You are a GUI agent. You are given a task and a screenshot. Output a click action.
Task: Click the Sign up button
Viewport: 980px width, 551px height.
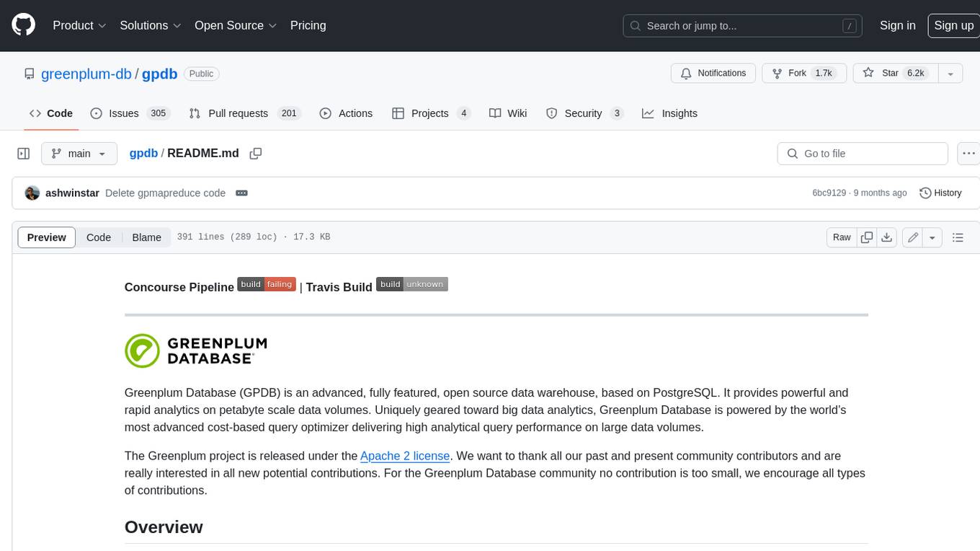tap(953, 25)
